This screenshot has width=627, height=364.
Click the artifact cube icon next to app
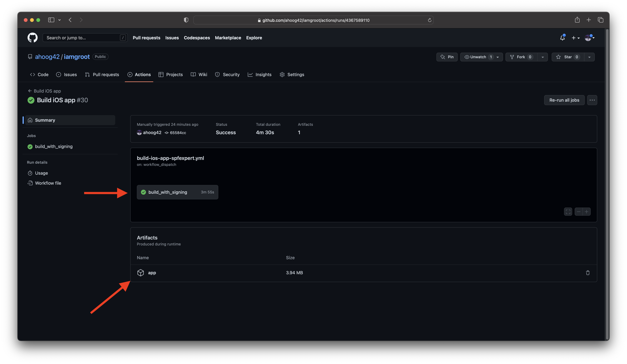point(141,273)
